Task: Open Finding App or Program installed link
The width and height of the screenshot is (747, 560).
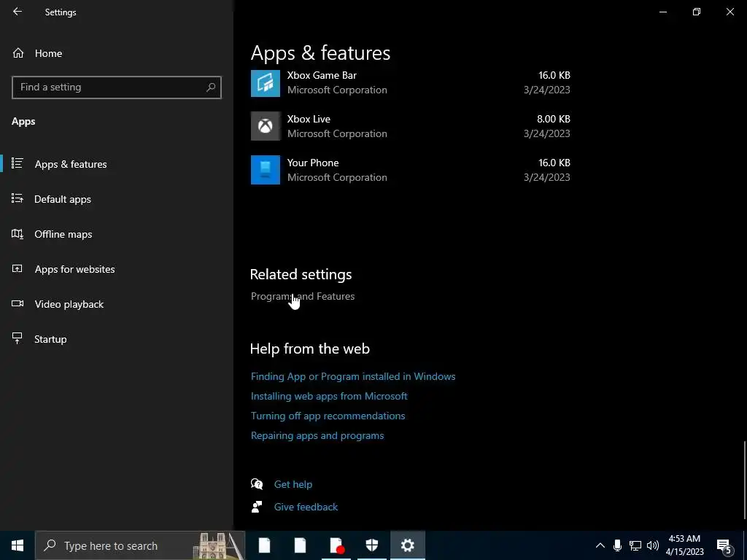Action: pos(353,376)
